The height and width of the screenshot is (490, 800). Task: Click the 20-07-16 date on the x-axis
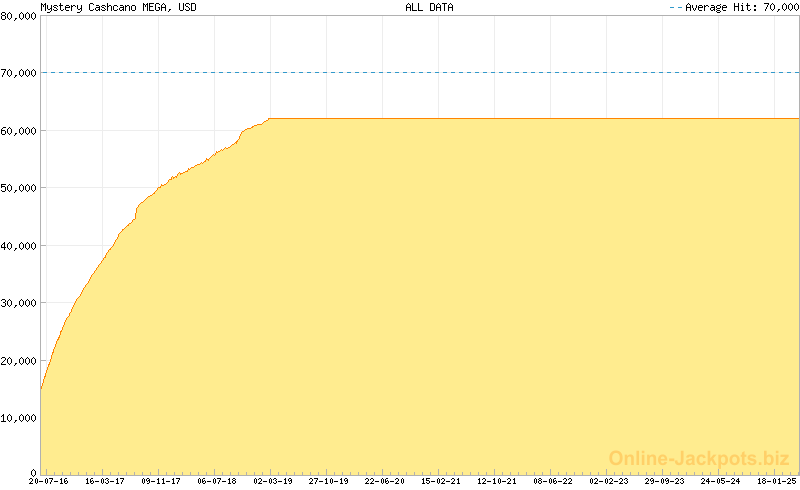click(48, 481)
